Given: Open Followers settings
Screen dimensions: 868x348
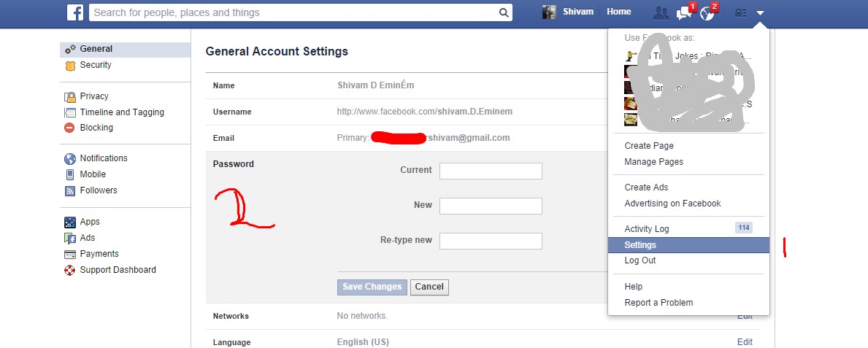Looking at the screenshot, I should click(x=99, y=190).
